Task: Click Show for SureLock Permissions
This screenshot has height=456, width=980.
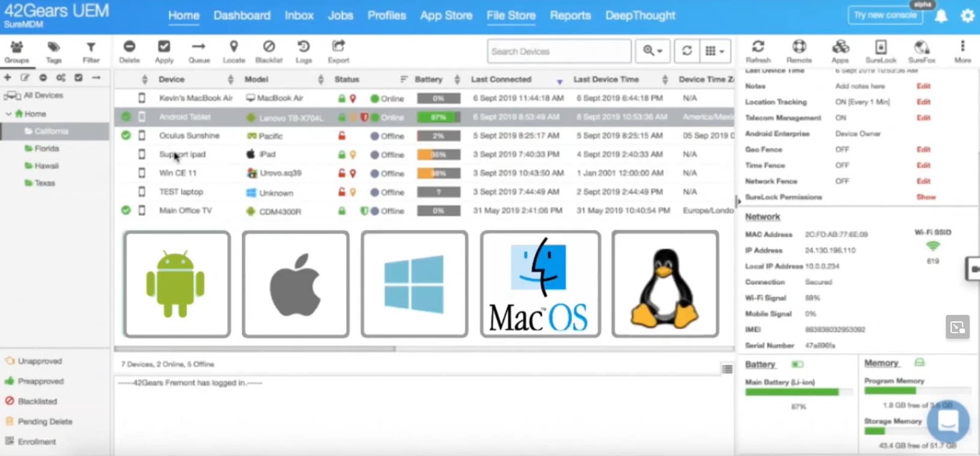Action: (926, 197)
